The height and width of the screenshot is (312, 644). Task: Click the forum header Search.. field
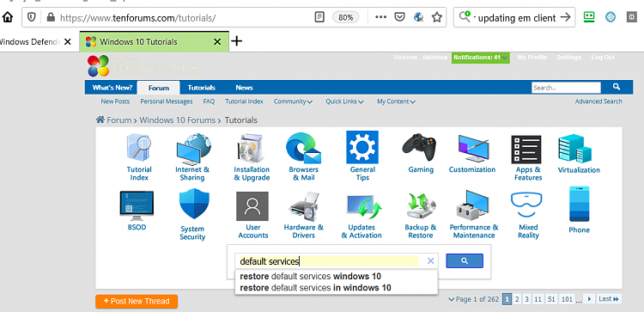(x=566, y=88)
